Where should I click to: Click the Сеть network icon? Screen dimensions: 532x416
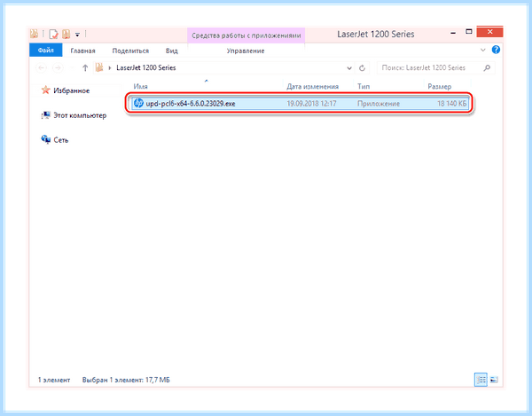pos(45,139)
